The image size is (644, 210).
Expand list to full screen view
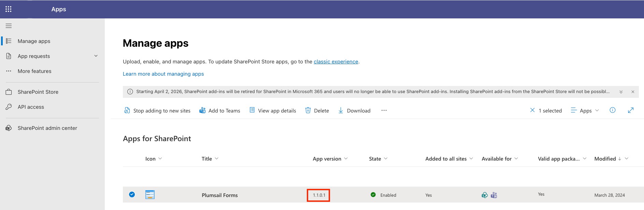[631, 110]
